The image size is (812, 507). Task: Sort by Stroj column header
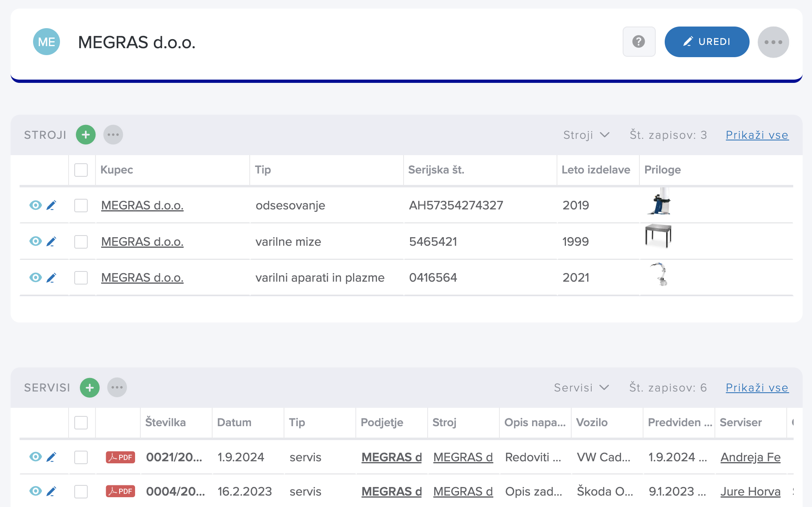[444, 422]
